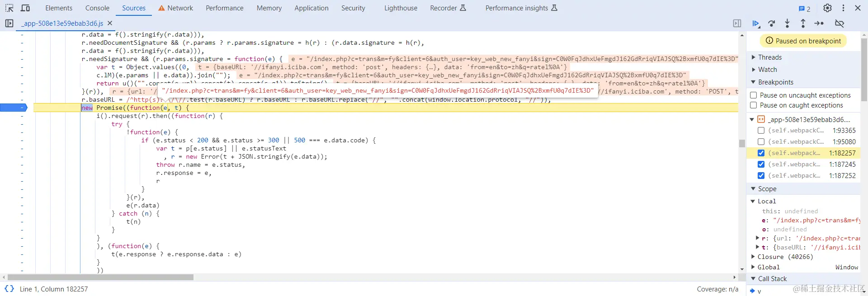The width and height of the screenshot is (868, 296).
Task: Show the file navigator sidebar
Action: coord(9,23)
